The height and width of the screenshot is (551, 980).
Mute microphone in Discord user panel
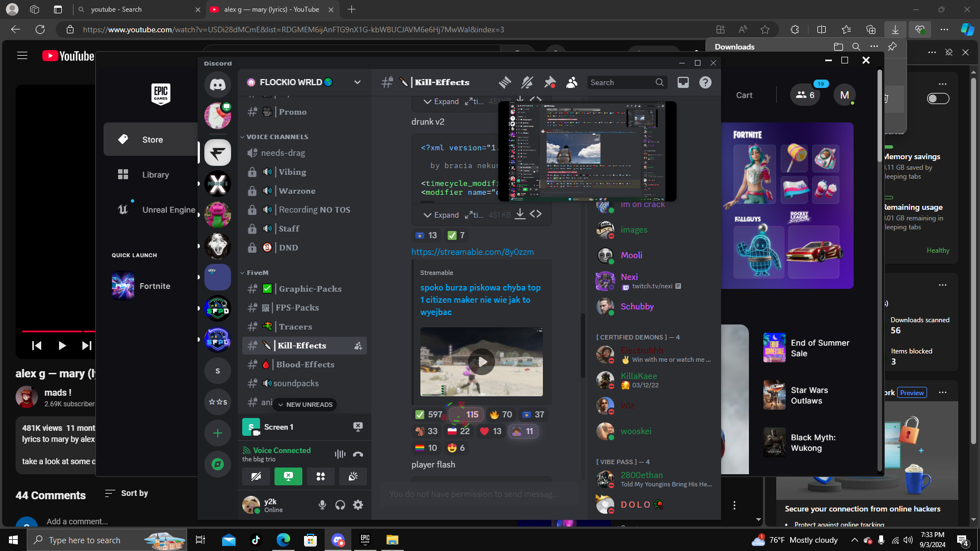pyautogui.click(x=322, y=505)
